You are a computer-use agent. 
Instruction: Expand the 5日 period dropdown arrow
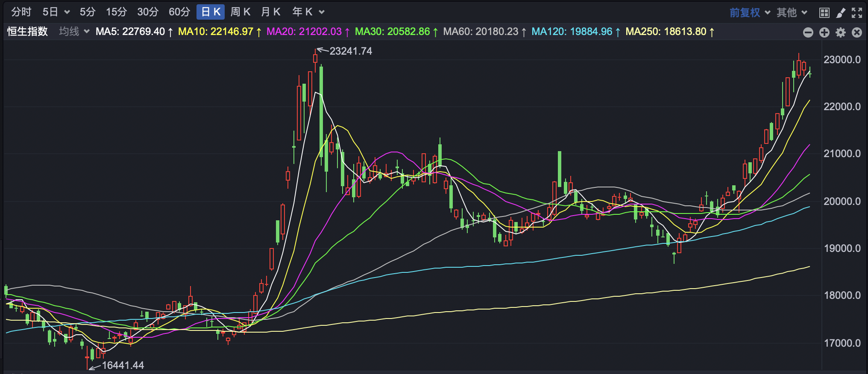pos(67,12)
